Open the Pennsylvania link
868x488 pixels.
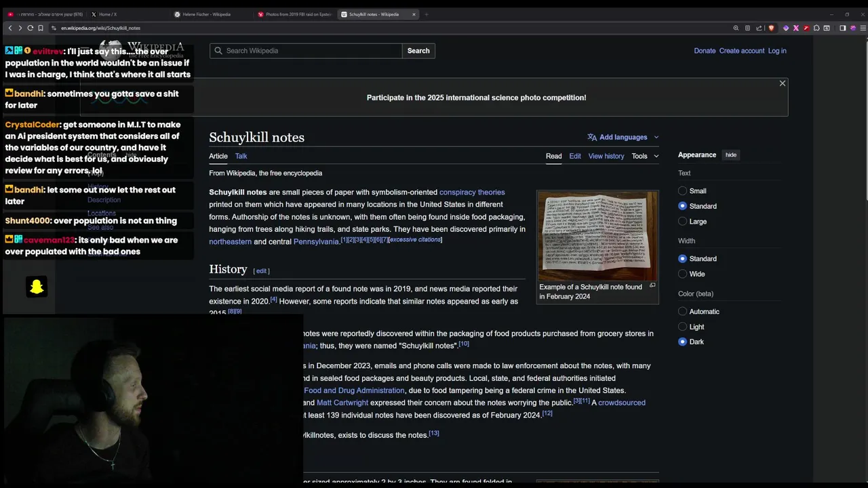(316, 242)
